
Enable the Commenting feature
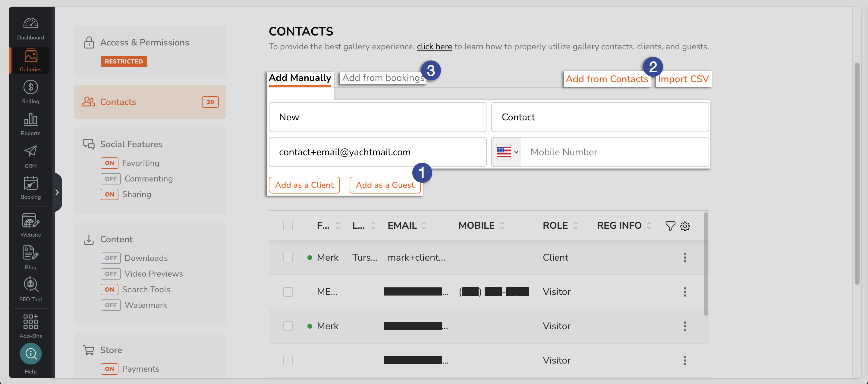[110, 179]
